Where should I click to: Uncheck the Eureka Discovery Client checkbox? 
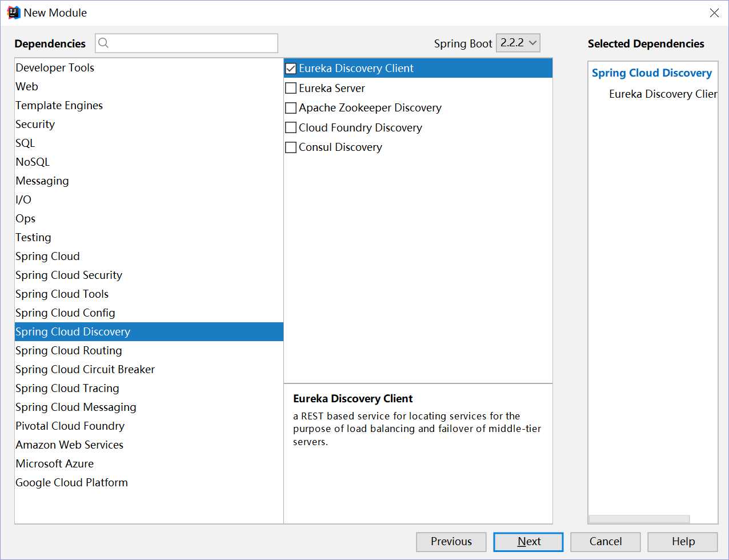click(x=291, y=69)
